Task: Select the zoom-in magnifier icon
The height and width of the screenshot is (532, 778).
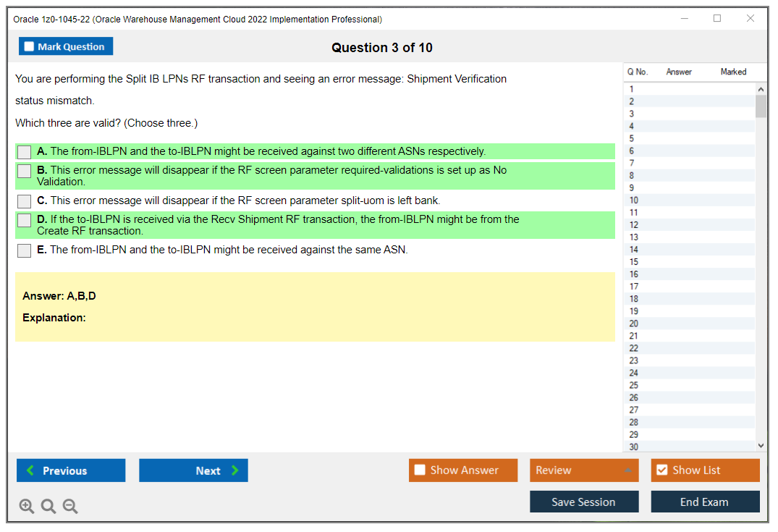Action: pos(27,506)
